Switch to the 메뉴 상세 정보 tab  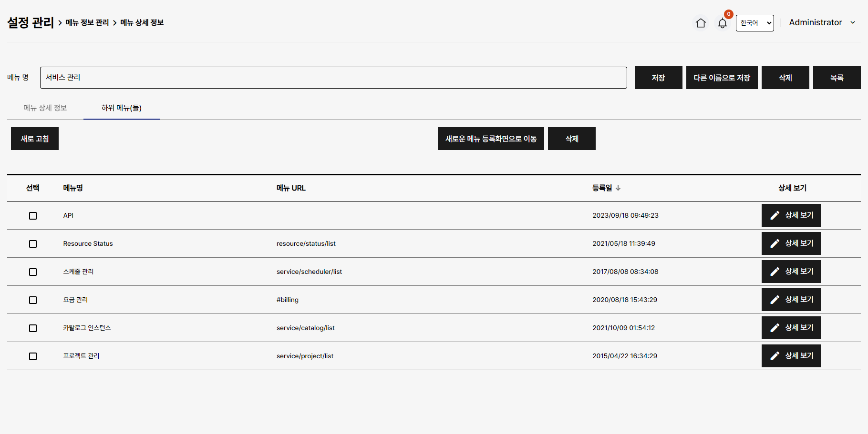(45, 108)
